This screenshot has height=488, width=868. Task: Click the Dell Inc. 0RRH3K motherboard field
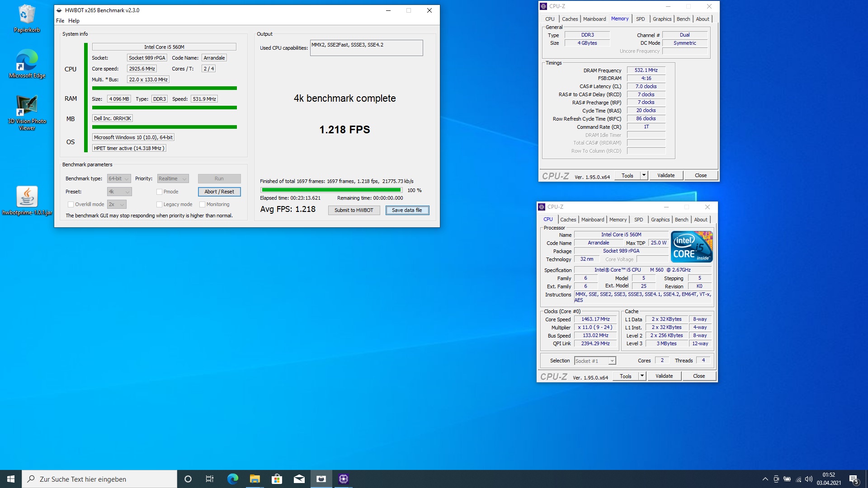[113, 118]
